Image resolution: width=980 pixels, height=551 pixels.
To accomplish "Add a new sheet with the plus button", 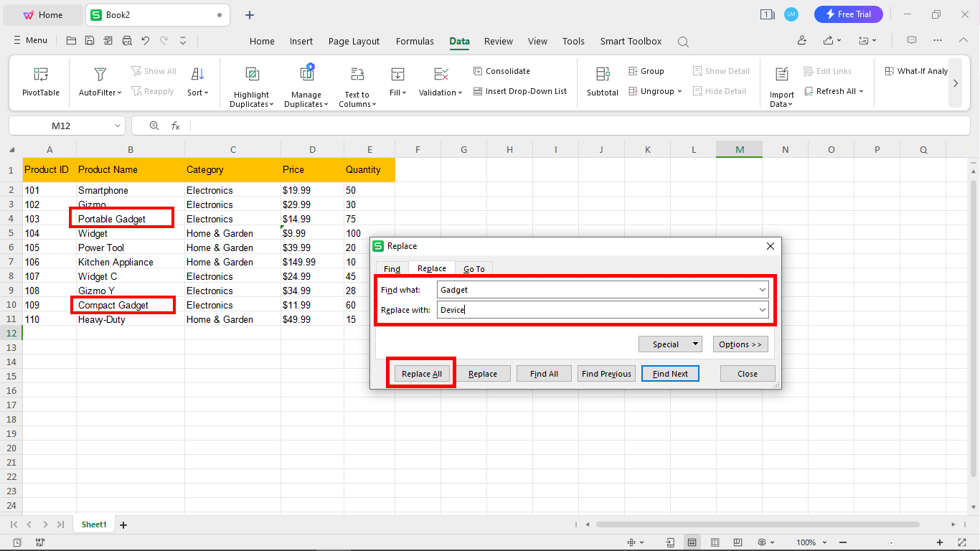I will (x=123, y=524).
